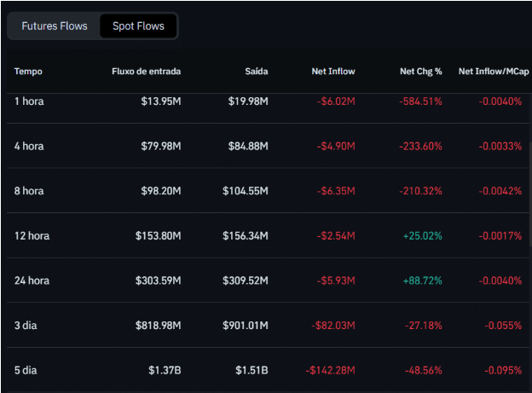Switch to the Futures Flows tab

click(55, 26)
